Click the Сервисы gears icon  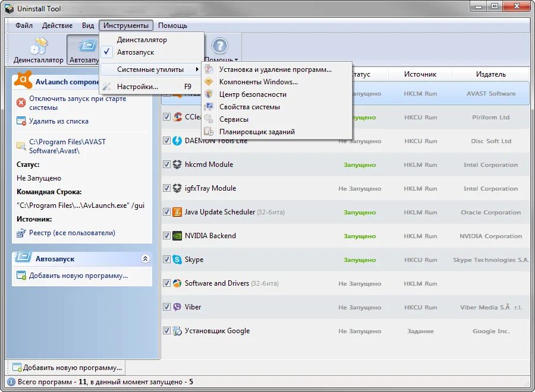tap(209, 119)
